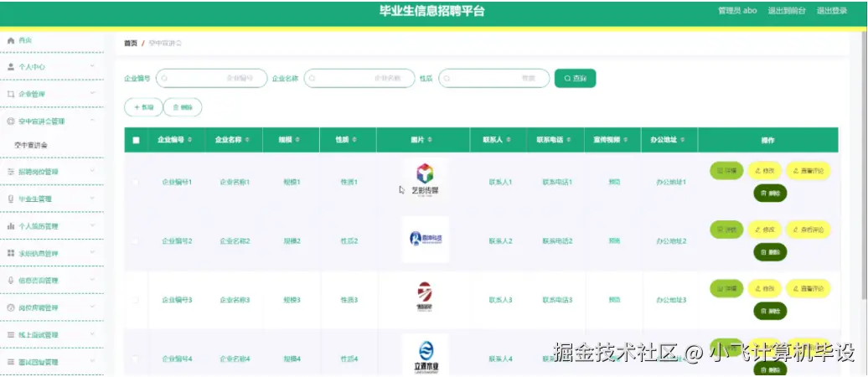Viewport: 868px width, 377px height.
Task: Click the icon beside 毕业生管理
Action: 11,199
